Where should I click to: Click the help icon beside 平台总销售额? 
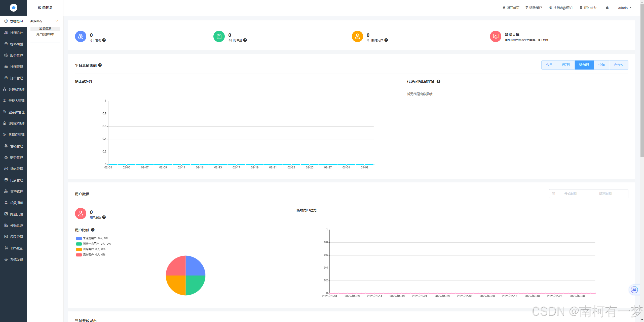(x=100, y=65)
